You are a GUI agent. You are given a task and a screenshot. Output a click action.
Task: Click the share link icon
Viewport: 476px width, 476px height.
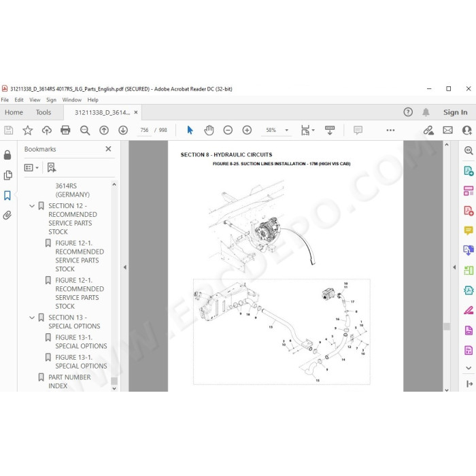pyautogui.click(x=428, y=131)
